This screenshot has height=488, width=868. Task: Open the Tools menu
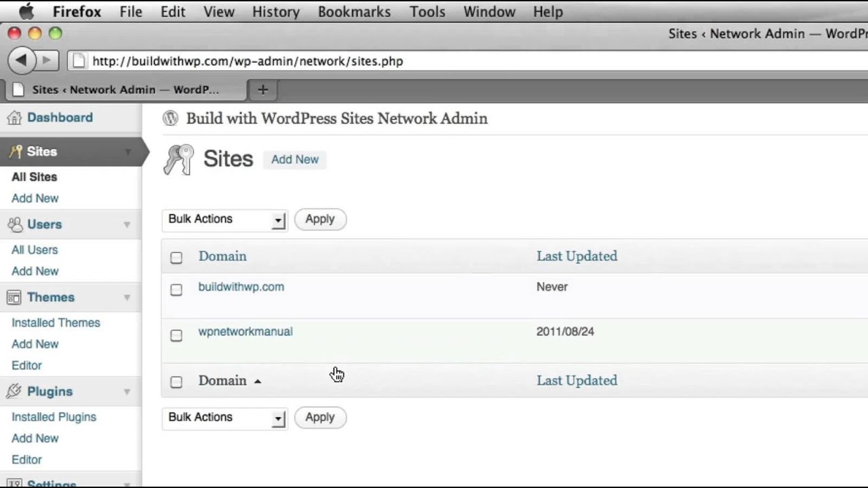[x=427, y=12]
